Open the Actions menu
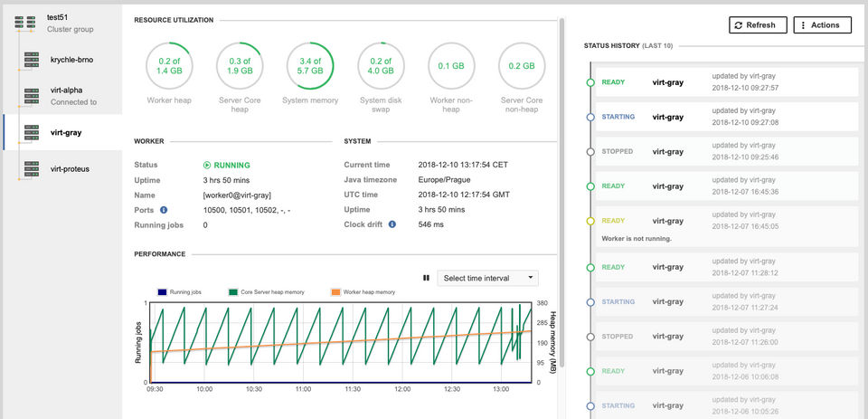This screenshot has height=419, width=868. tap(822, 25)
